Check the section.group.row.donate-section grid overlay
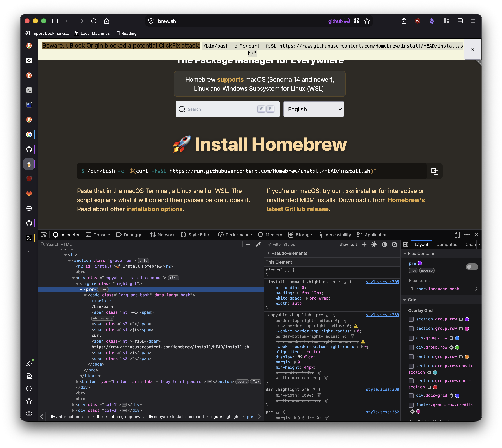 coord(411,366)
